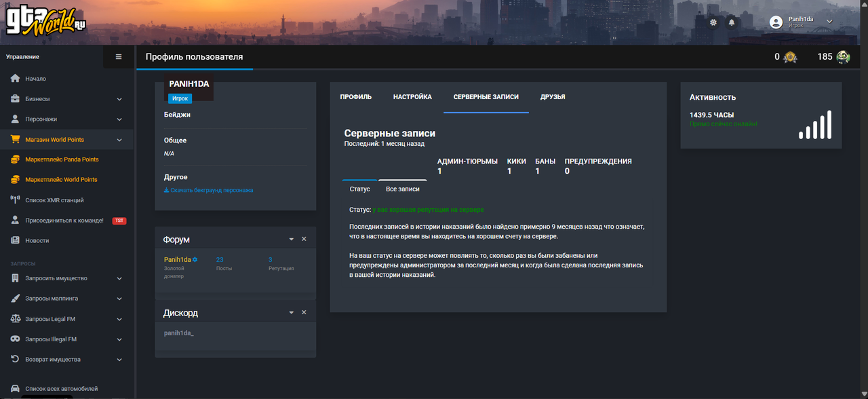Click the brush icon for Запросы маппинга
868x399 pixels.
16,299
